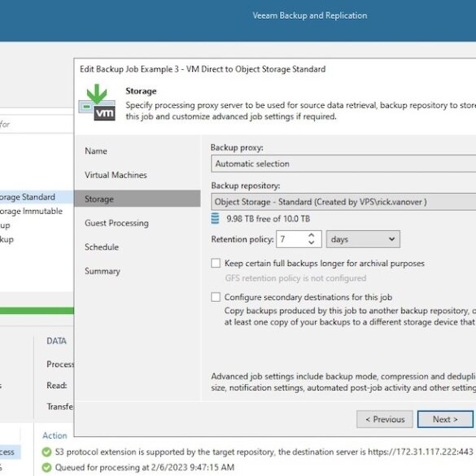Click the Backup repository label
This screenshot has width=476, height=476.
click(246, 186)
